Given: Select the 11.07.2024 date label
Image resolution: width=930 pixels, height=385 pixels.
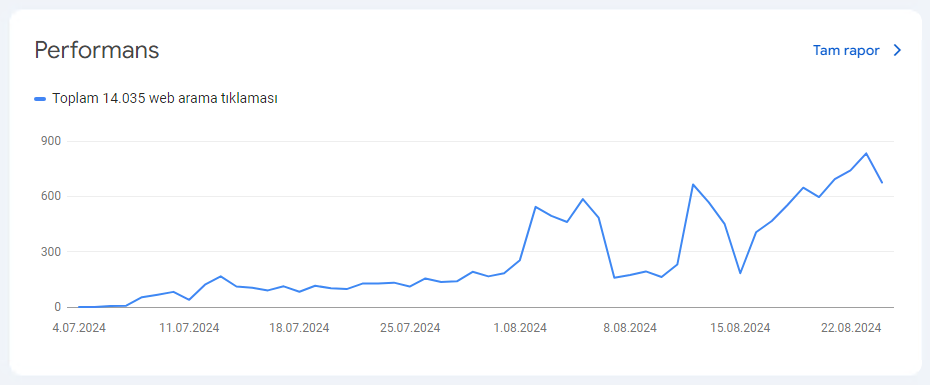Looking at the screenshot, I should [x=189, y=328].
